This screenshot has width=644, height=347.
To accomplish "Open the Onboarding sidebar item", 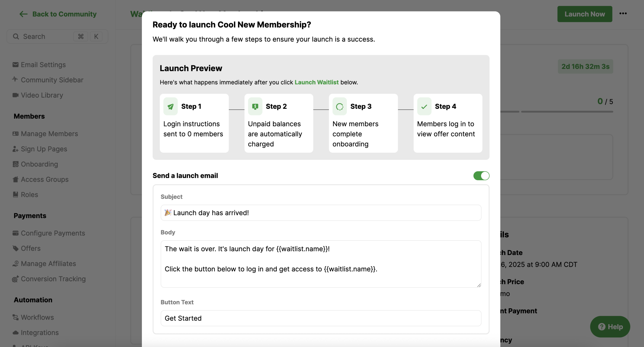I will [x=39, y=164].
